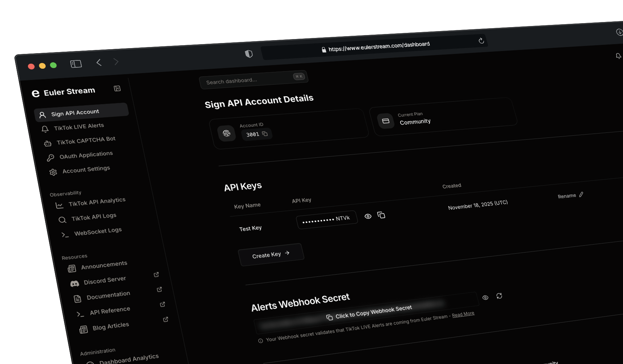Click the gear icon for Account Settings
Screen dimensions: 623x364
53,172
